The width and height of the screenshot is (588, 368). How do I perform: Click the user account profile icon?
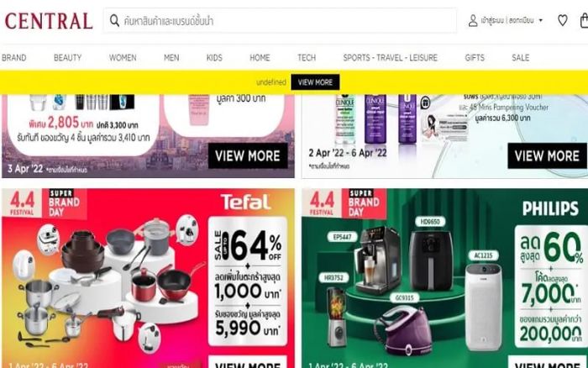[x=473, y=20]
